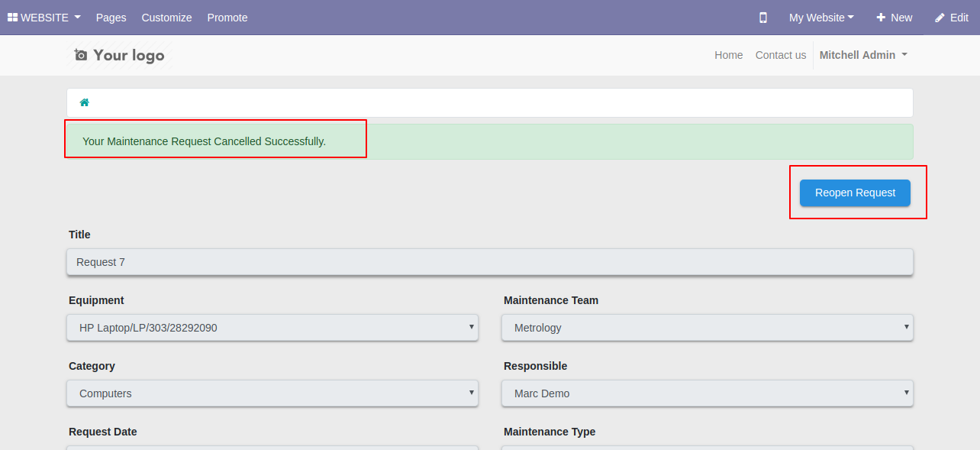Open the Customize menu
Screen dimensions: 980x450
click(166, 18)
